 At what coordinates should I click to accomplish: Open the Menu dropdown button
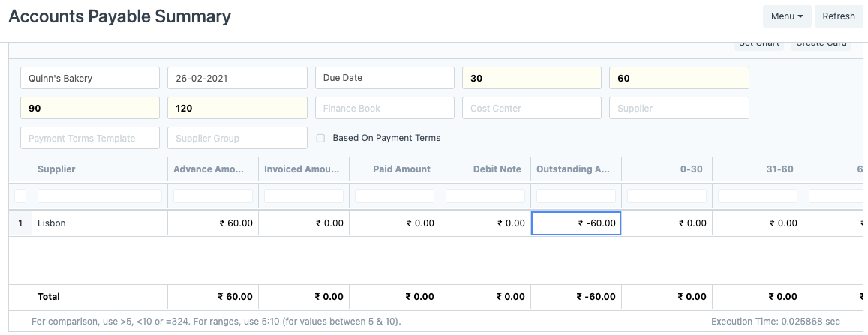[787, 16]
